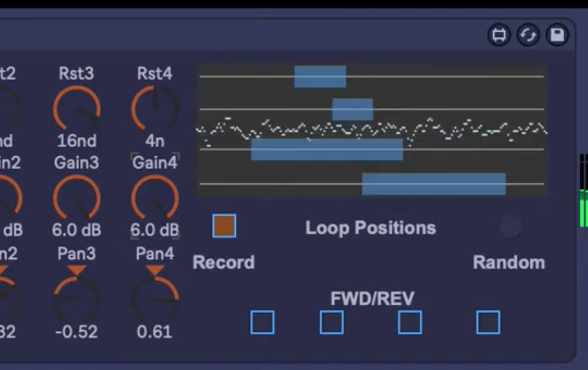Enable third FWD/REV checkbox
The width and height of the screenshot is (588, 370).
tap(410, 322)
